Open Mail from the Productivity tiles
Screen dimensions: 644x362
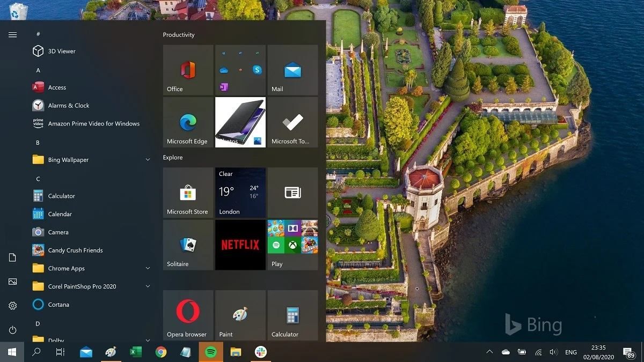click(x=292, y=70)
